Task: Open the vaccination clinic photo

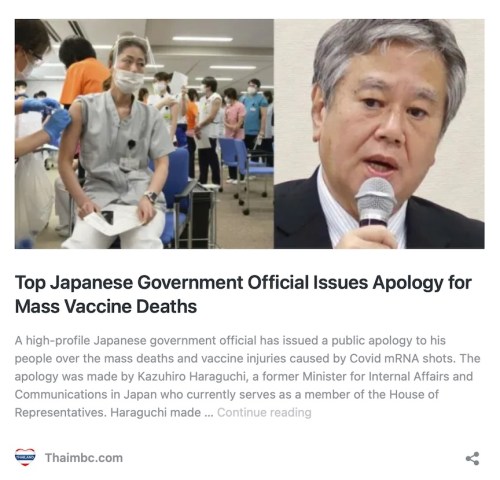Action: [144, 134]
